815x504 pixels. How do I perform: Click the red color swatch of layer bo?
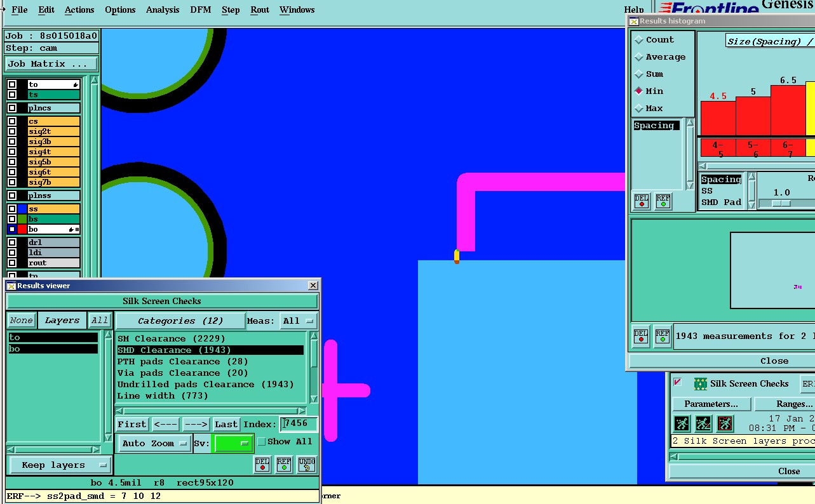[22, 229]
